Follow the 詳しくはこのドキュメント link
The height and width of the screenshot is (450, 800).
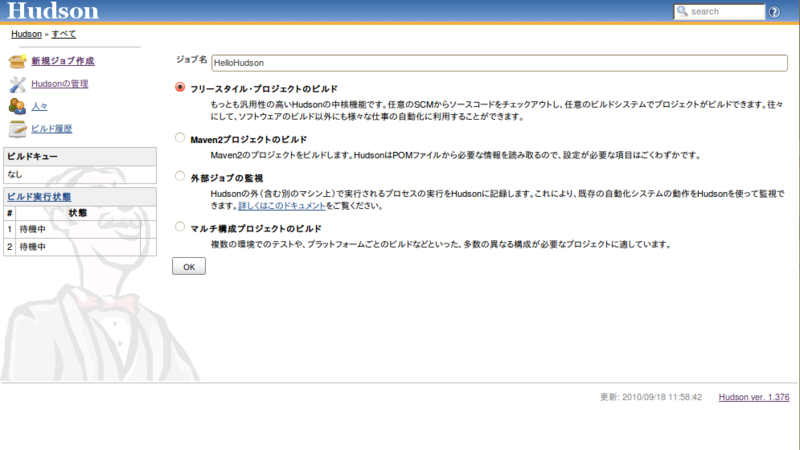[282, 206]
